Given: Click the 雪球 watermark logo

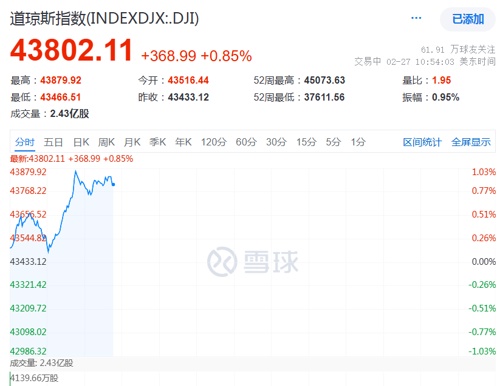Looking at the screenshot, I should point(253,261).
